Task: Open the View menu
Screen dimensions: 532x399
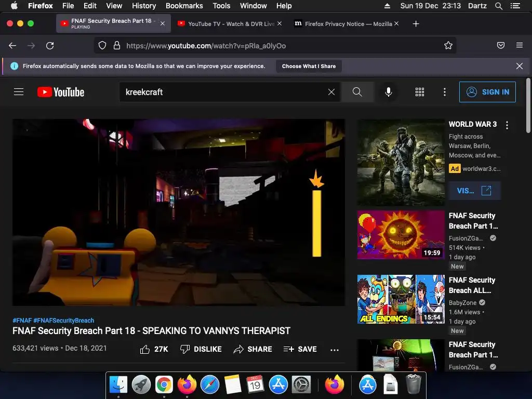Action: coord(114,6)
